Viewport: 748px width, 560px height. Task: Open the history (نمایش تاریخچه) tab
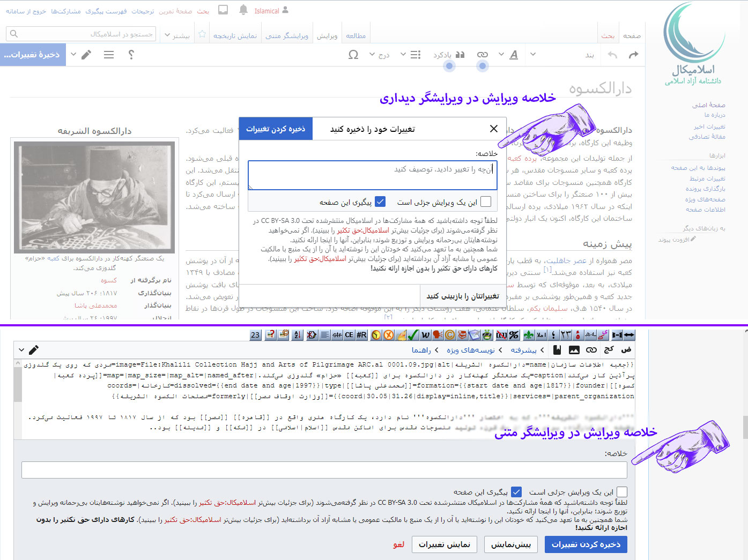point(235,36)
